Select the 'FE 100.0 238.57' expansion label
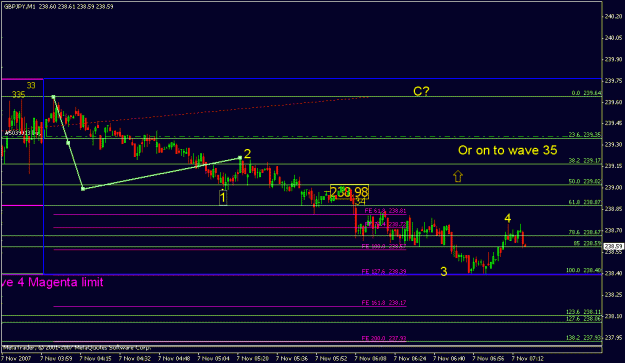 pos(384,246)
